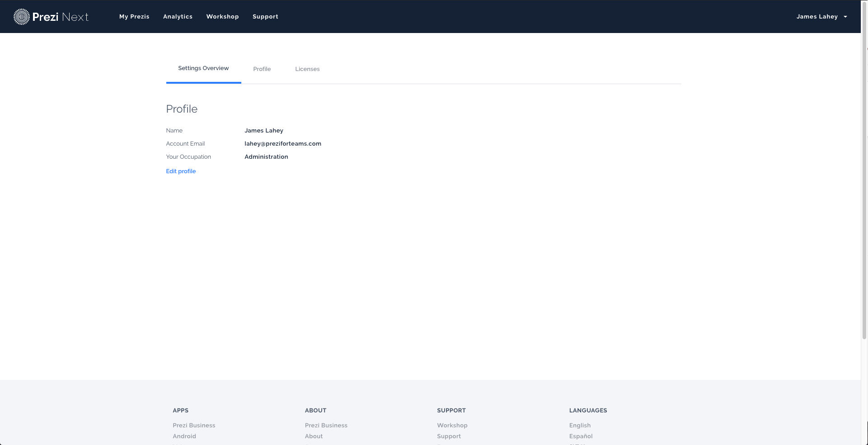Open the Android app footer link
This screenshot has height=445, width=868.
(184, 436)
